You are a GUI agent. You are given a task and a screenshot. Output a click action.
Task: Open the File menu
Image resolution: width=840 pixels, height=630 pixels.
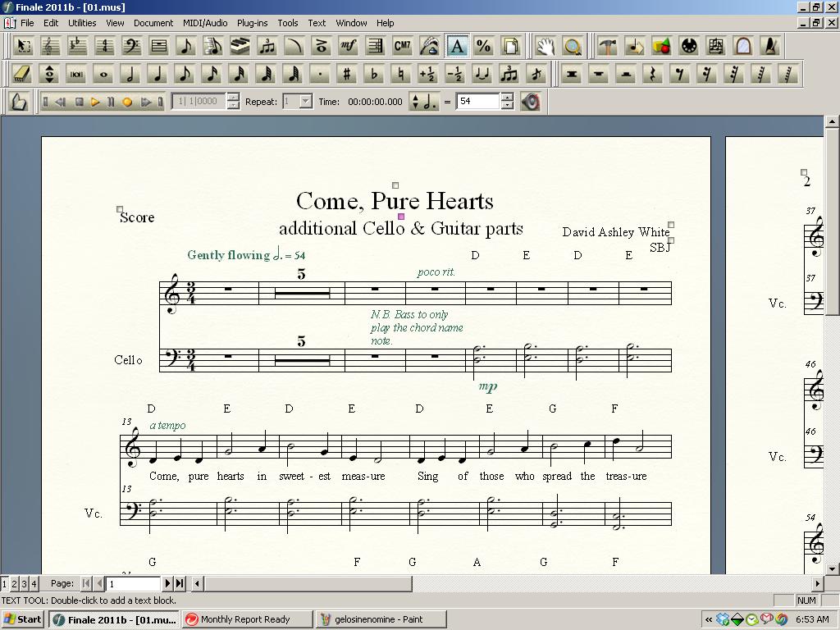(x=27, y=23)
